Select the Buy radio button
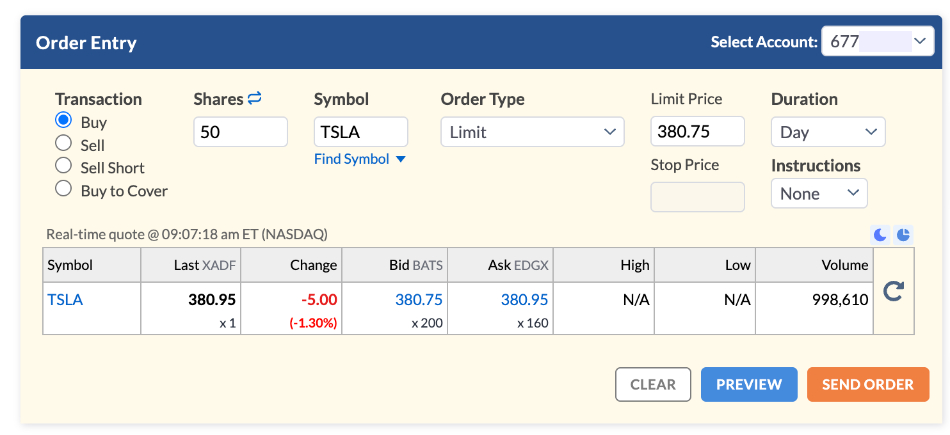The image size is (950, 435). coord(64,121)
